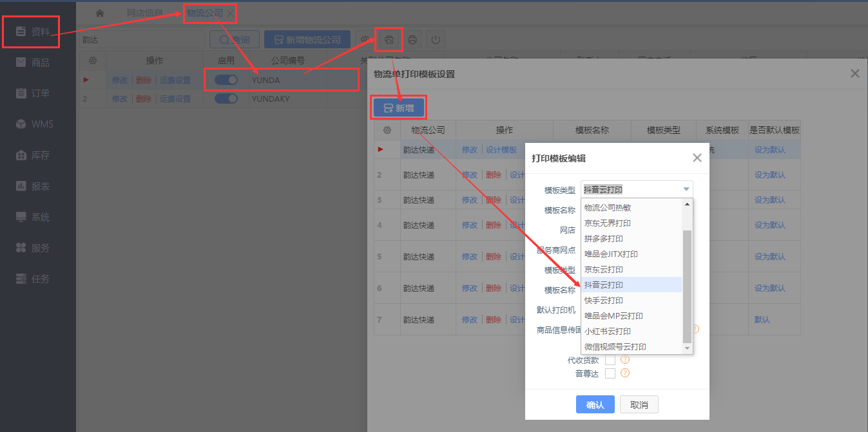Click 修改 in the YUNDA row
The width and height of the screenshot is (868, 432).
point(120,80)
